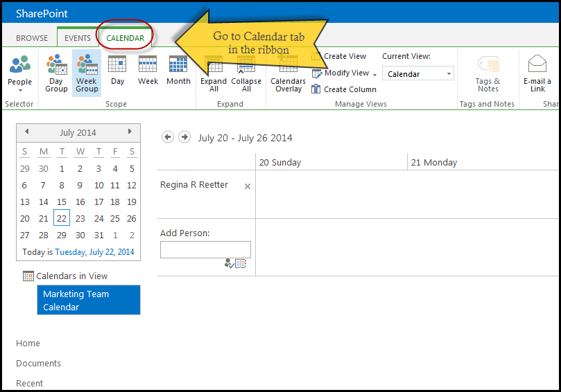Click E-mail a Link icon

click(x=537, y=64)
